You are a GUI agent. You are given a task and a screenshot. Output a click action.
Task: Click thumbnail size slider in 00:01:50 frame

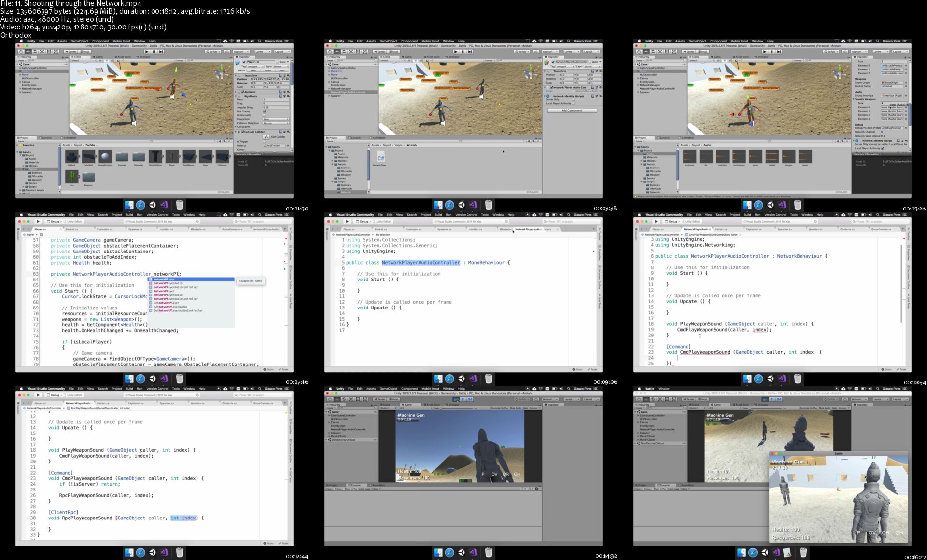(224, 192)
